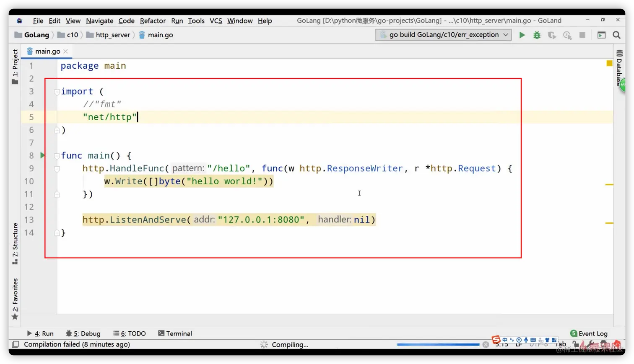The image size is (634, 364).
Task: Toggle Sogou Chinese input mode
Action: (505, 340)
